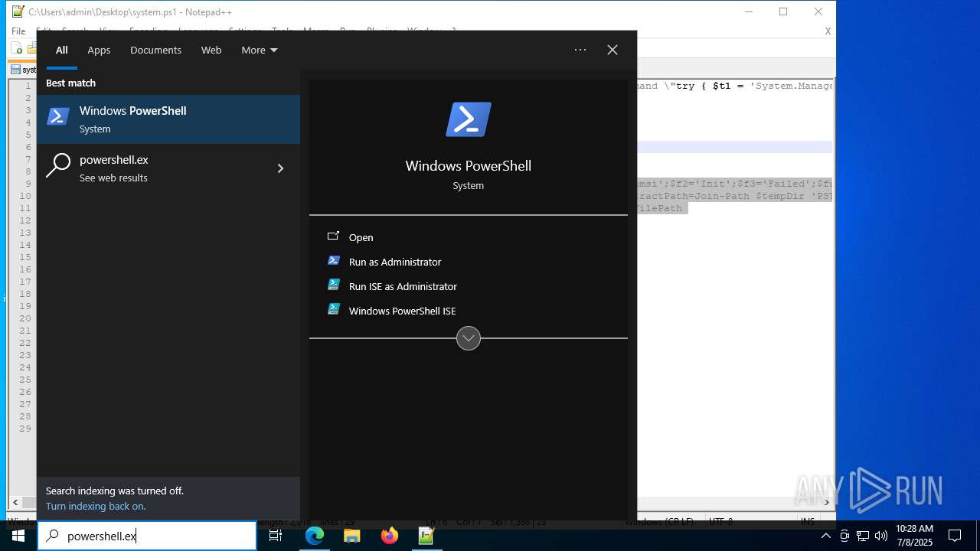The image size is (980, 551).
Task: Choose Run ISE as Administrator
Action: [469, 286]
